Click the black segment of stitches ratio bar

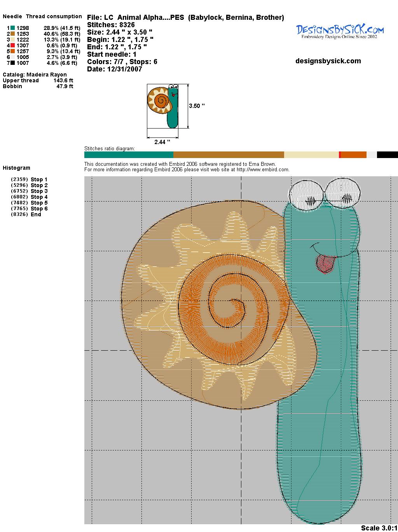coord(387,155)
